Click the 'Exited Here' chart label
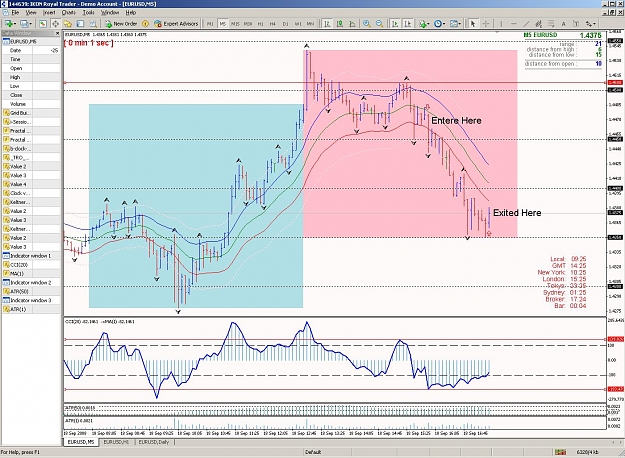This screenshot has height=458, width=625. coord(517,213)
